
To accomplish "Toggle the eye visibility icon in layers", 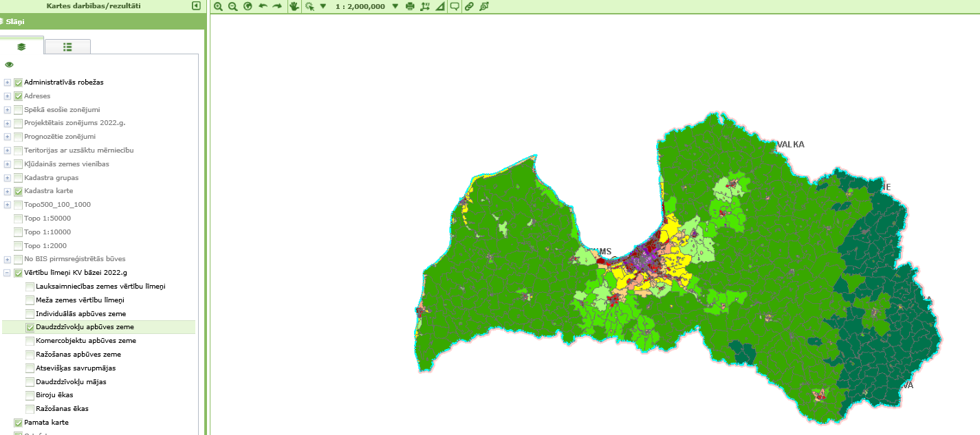I will (x=10, y=65).
